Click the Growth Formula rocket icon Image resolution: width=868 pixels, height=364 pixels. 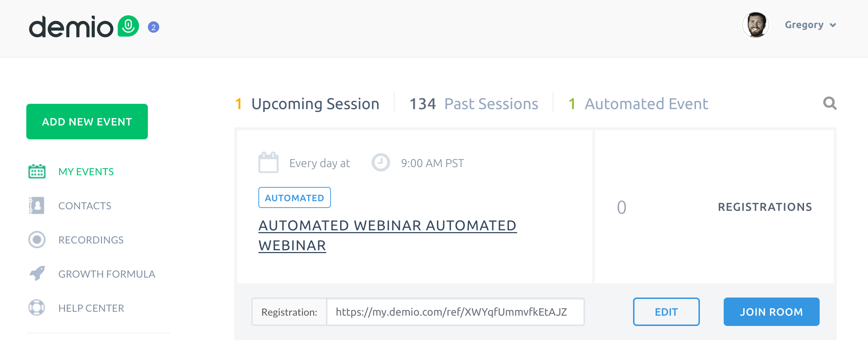36,273
